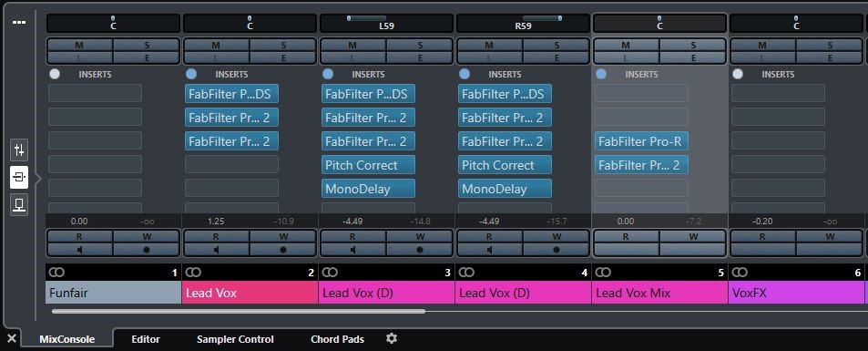Enable Write automation on VoxFX channel
The height and width of the screenshot is (351, 868).
pos(830,236)
